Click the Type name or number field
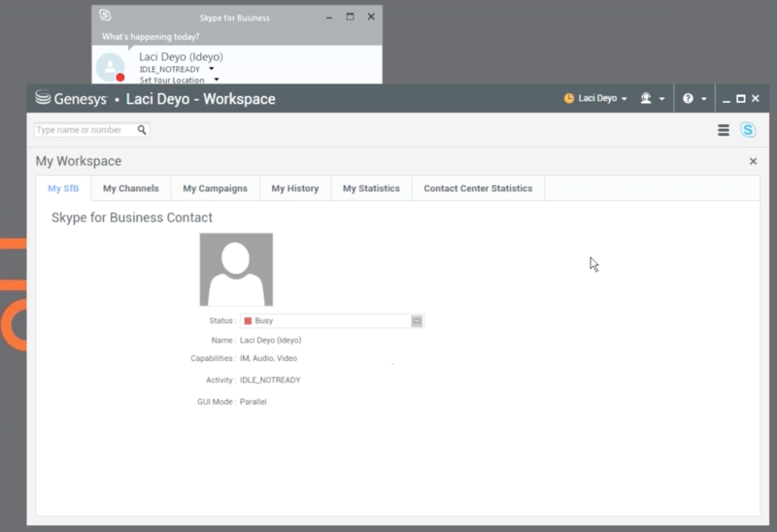 click(84, 130)
